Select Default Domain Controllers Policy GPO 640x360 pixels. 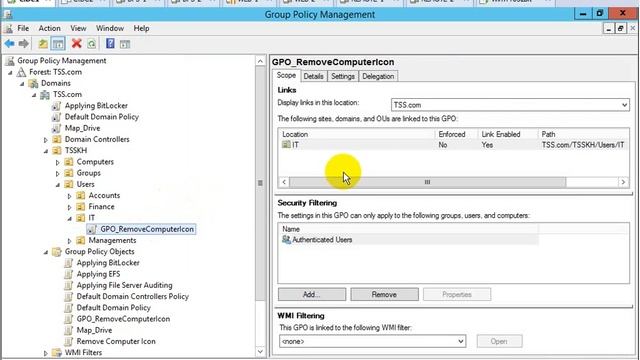pos(133,296)
